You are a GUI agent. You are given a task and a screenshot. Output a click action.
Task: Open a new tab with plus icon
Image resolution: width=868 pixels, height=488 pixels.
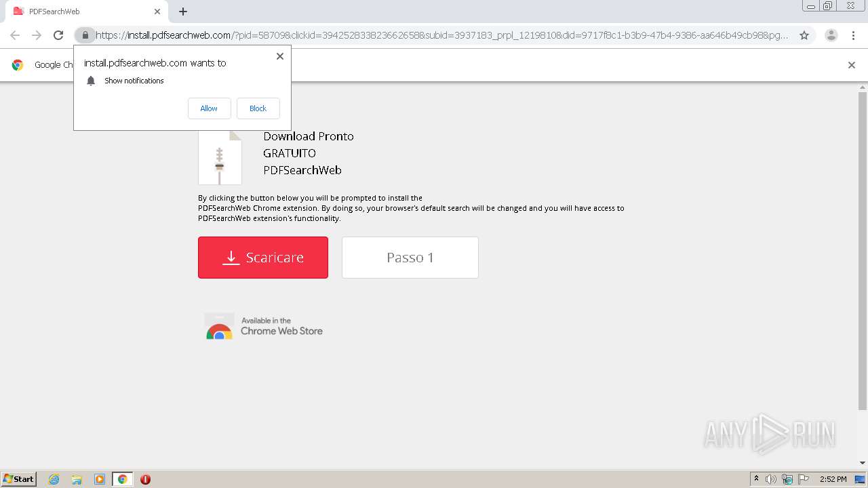[x=183, y=12]
